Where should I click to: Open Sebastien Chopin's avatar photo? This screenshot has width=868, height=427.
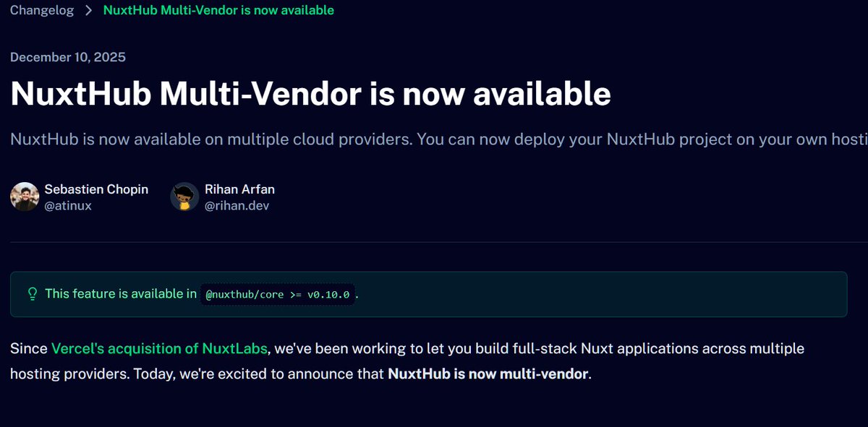pos(25,197)
